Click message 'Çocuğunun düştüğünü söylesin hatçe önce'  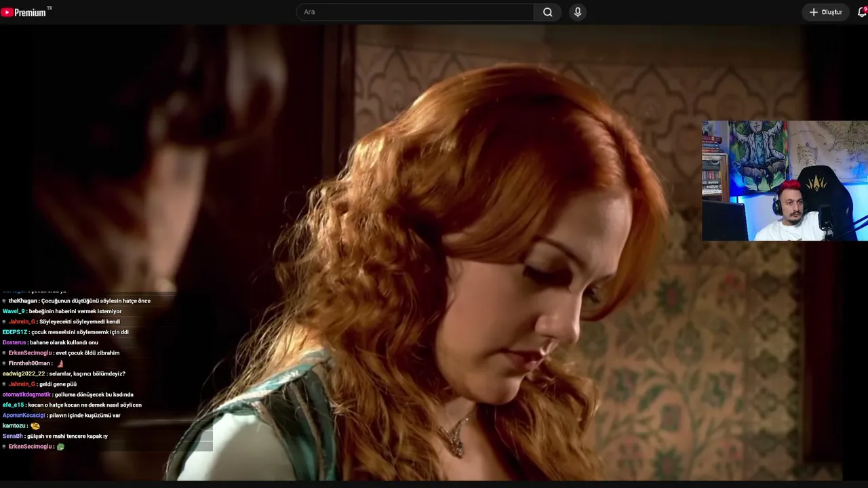(x=96, y=301)
